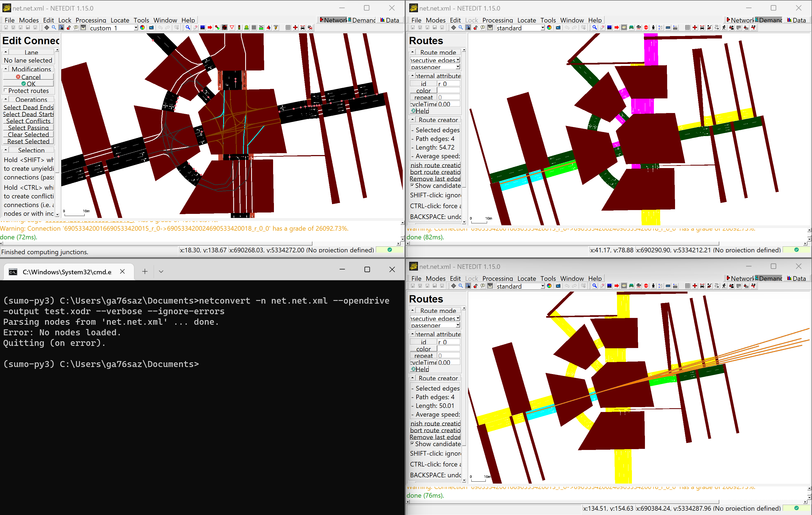
Task: Toggle junction shape drawing in the top-left NETEDIT window
Action: [295, 28]
